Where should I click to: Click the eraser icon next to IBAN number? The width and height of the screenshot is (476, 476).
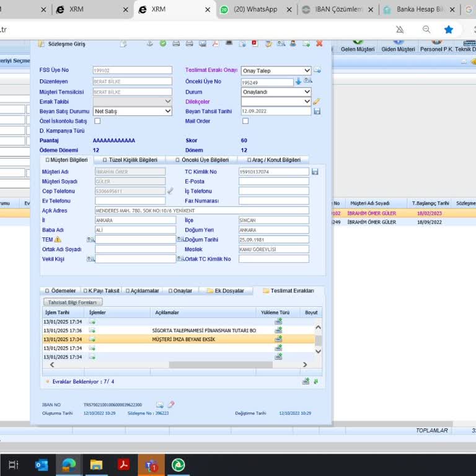click(171, 405)
